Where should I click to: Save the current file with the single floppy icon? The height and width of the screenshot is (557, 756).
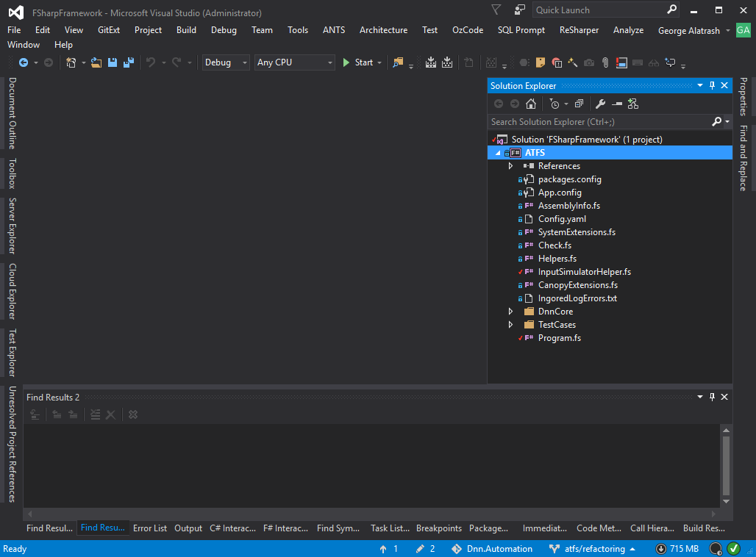[x=113, y=62]
